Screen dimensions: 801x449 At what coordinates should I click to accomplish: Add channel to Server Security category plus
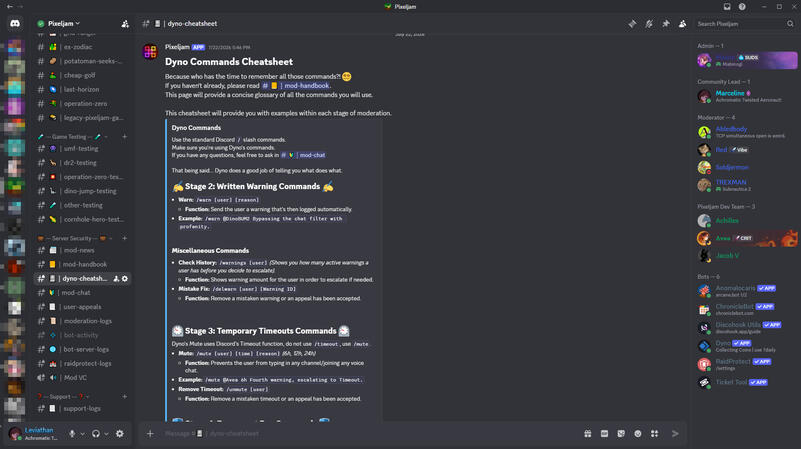124,239
